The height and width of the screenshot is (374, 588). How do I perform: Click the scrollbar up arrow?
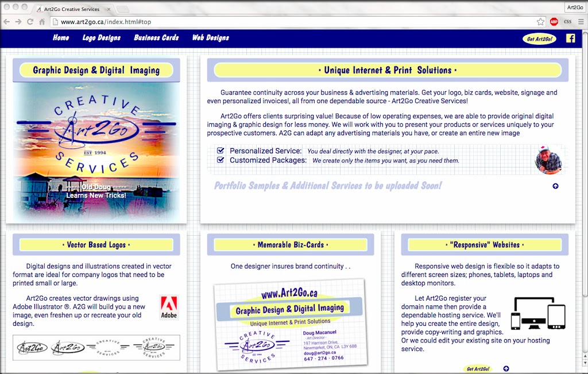tap(585, 355)
